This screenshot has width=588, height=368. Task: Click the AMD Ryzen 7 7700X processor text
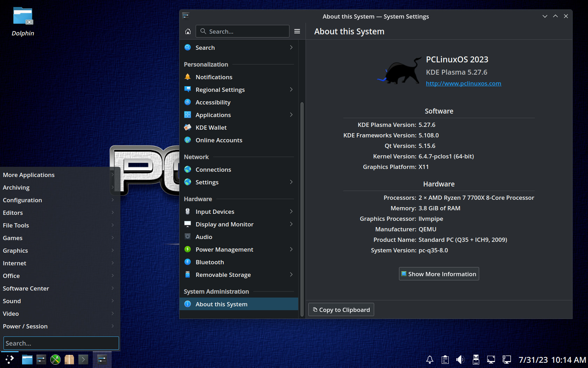click(476, 198)
